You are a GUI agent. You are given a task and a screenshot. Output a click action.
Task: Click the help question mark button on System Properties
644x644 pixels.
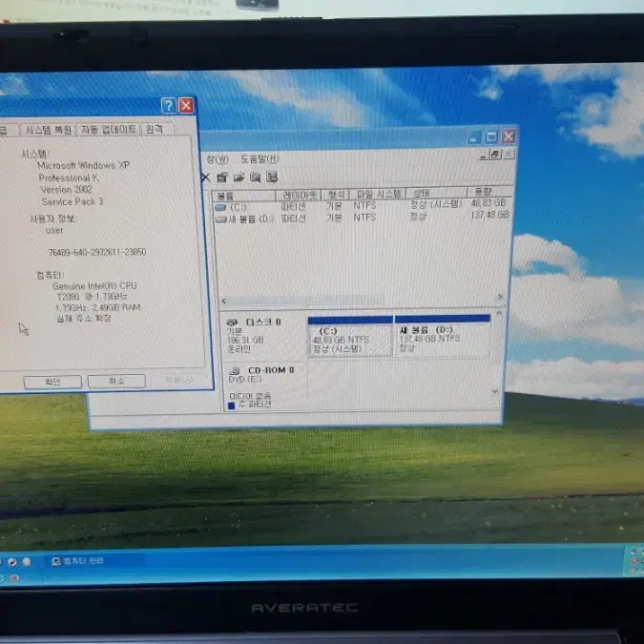pyautogui.click(x=169, y=106)
